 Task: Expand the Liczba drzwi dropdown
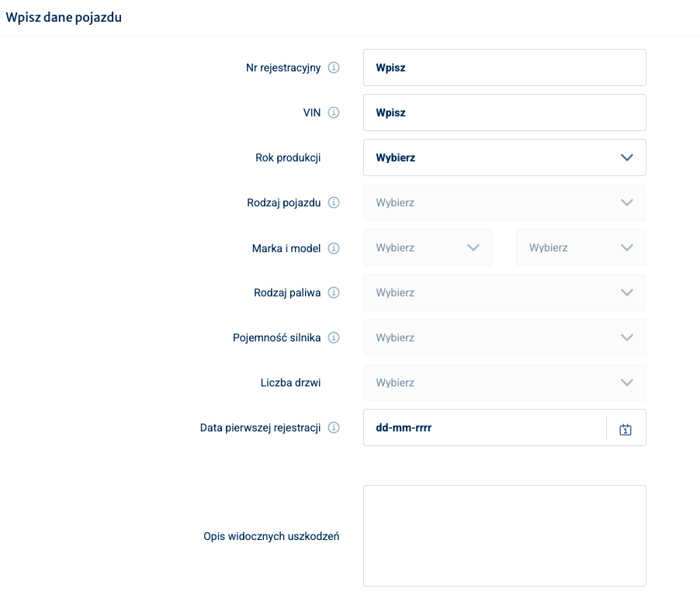(x=504, y=383)
